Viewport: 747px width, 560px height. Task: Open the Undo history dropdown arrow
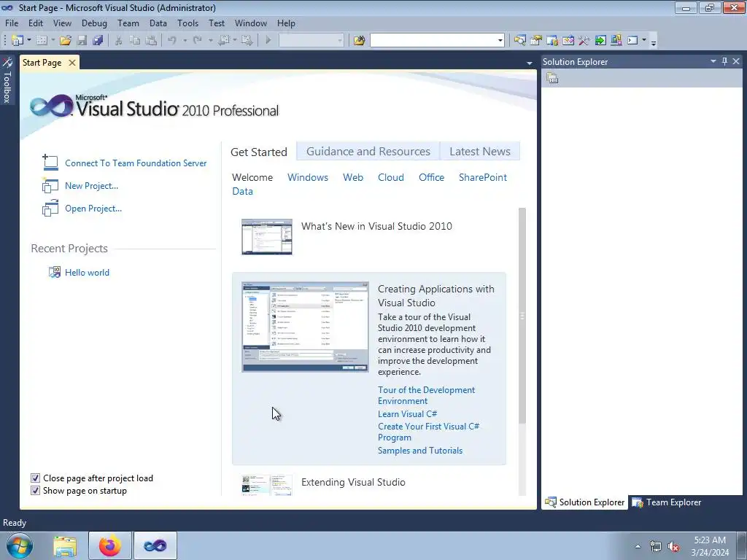tap(185, 41)
